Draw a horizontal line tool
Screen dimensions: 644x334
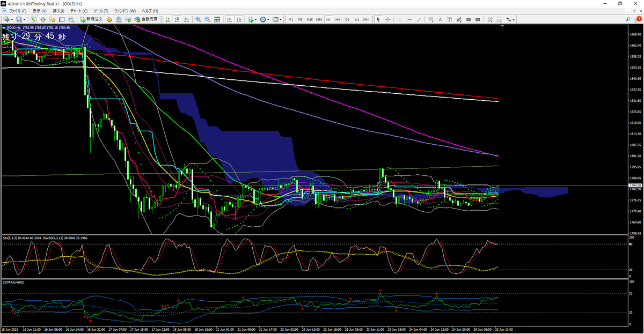(x=409, y=19)
